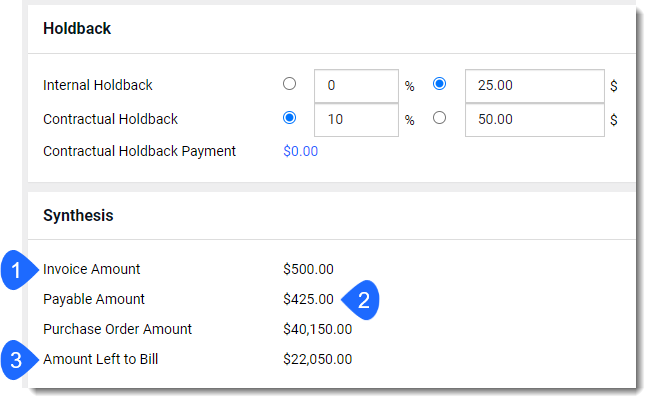Select Internal Holdback percent radio button
Screen dimensions: 651x403
[289, 84]
